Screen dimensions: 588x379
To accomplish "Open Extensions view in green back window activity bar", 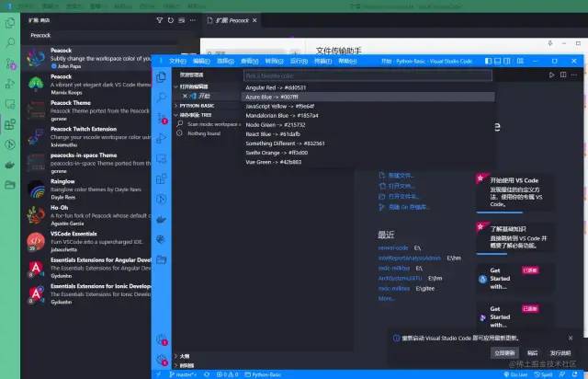I will [10, 124].
